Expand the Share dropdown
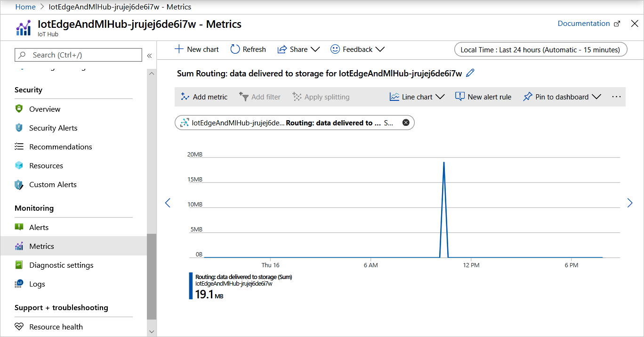 (x=314, y=49)
